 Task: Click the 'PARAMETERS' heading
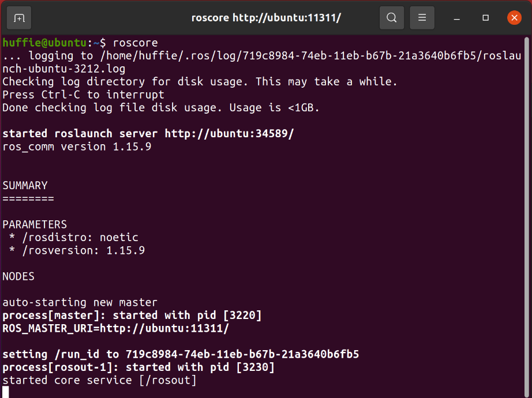35,224
